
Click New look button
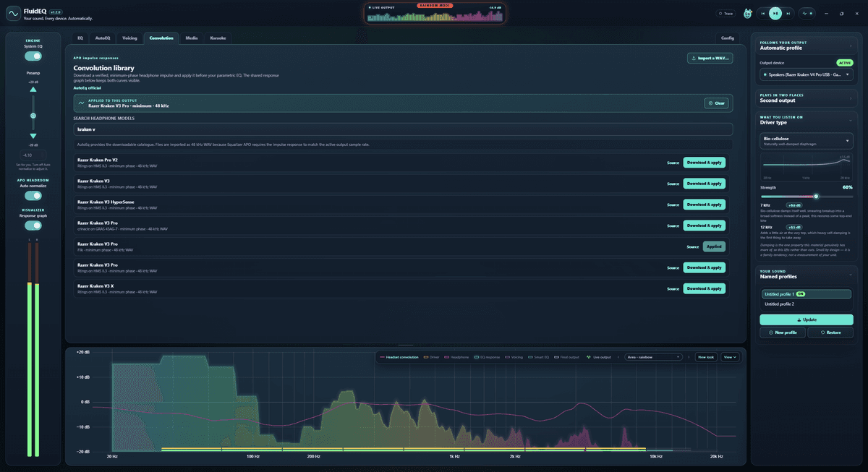coord(706,357)
